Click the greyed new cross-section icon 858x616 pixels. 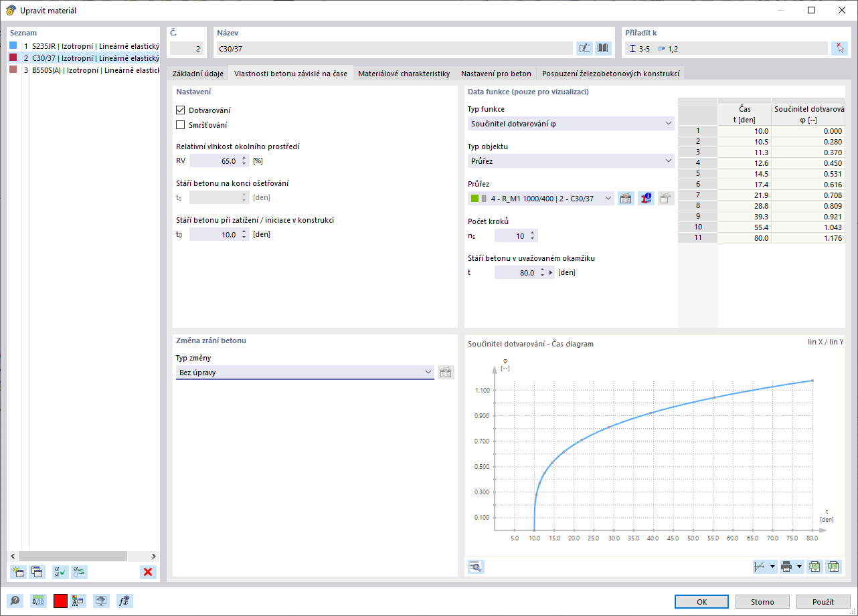[666, 198]
